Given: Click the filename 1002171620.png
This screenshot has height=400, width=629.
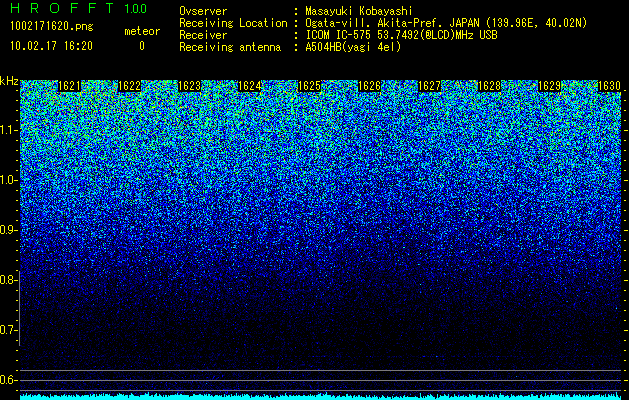Looking at the screenshot, I should [x=52, y=26].
